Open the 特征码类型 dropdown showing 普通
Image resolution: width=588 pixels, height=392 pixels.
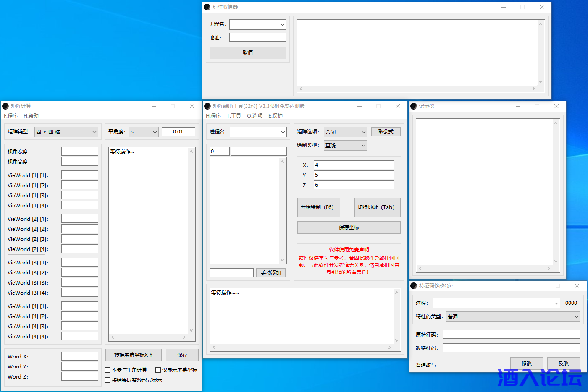513,316
